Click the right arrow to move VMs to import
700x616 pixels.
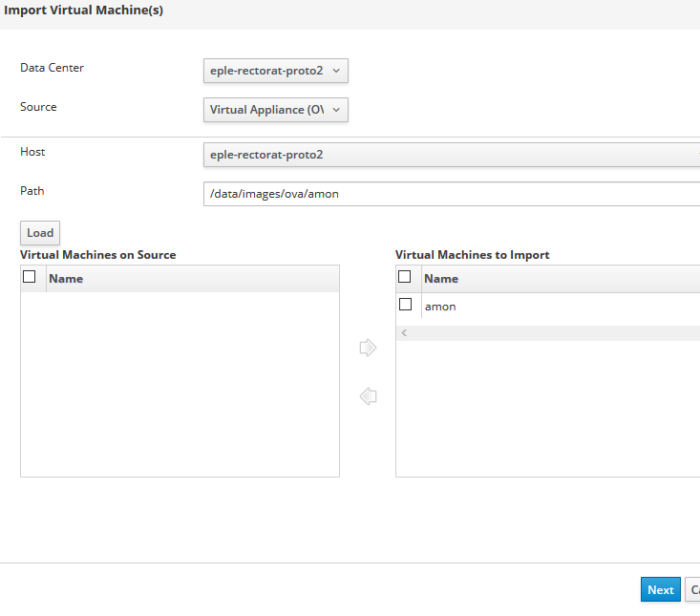click(368, 349)
